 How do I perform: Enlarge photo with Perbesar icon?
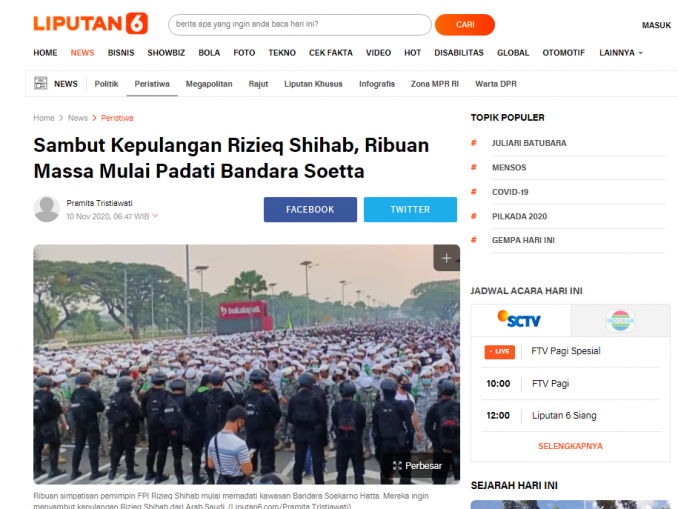[397, 466]
